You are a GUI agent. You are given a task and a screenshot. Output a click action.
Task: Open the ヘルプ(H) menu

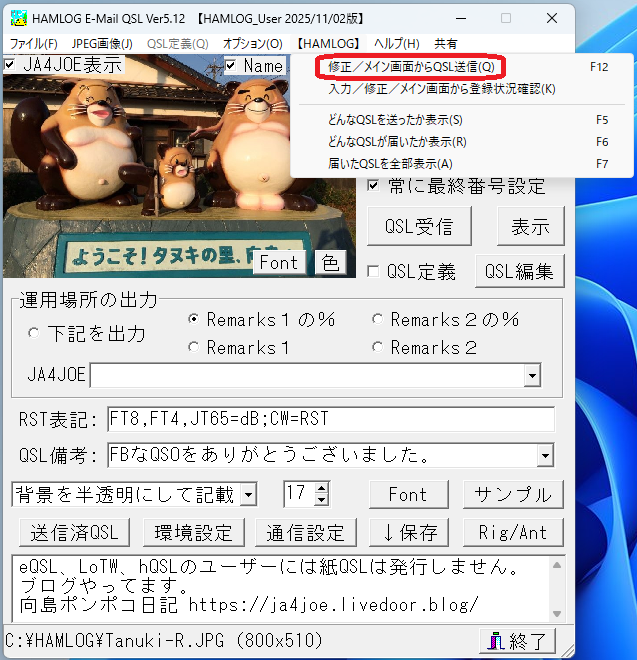point(397,43)
